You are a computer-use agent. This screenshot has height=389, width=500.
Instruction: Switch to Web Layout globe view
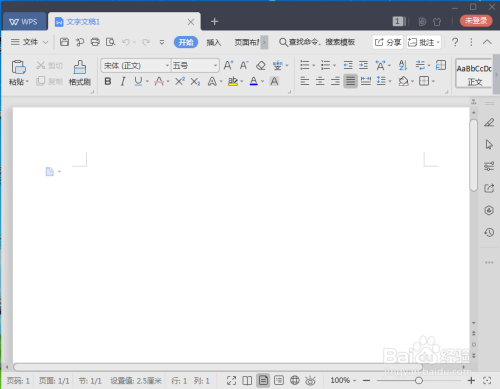click(x=295, y=380)
